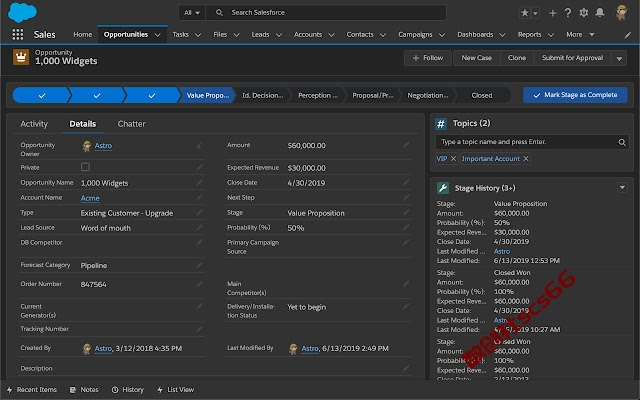Screen dimensions: 640x400
Task: Click the pencil icon to edit navigation bar
Action: [x=628, y=35]
